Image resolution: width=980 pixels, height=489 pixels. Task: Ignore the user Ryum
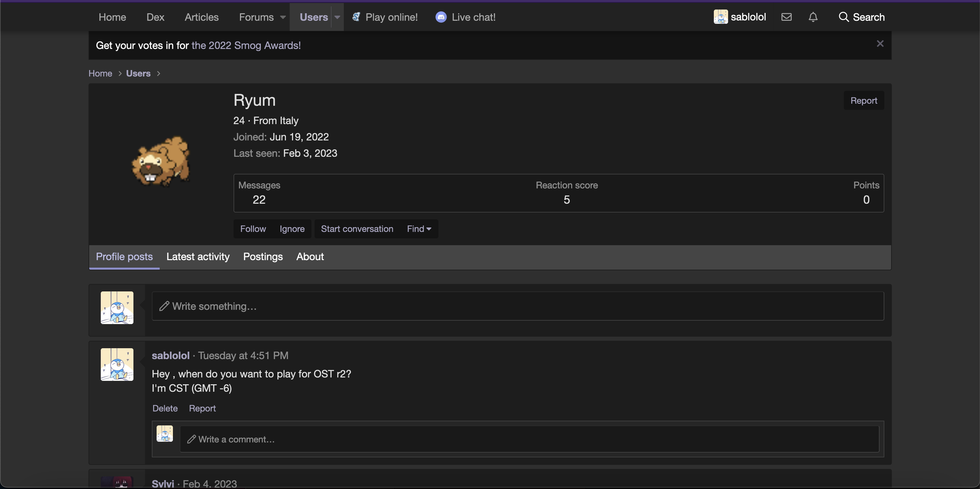[x=292, y=229]
